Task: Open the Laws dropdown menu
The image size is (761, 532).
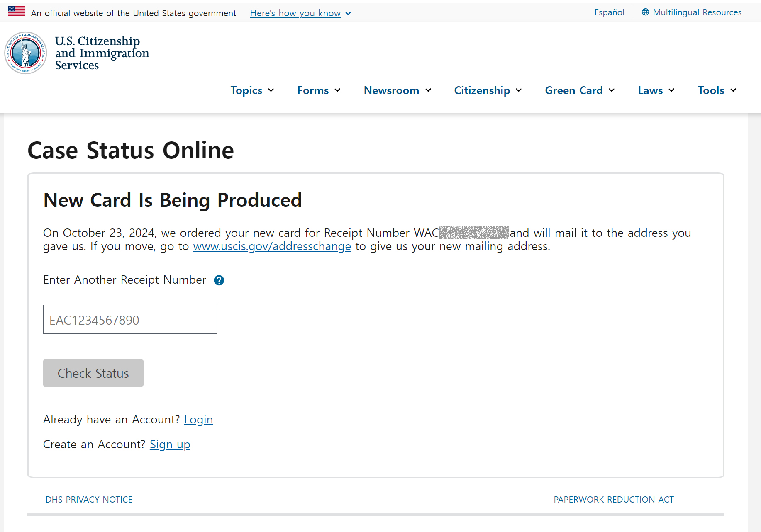Action: coord(656,90)
